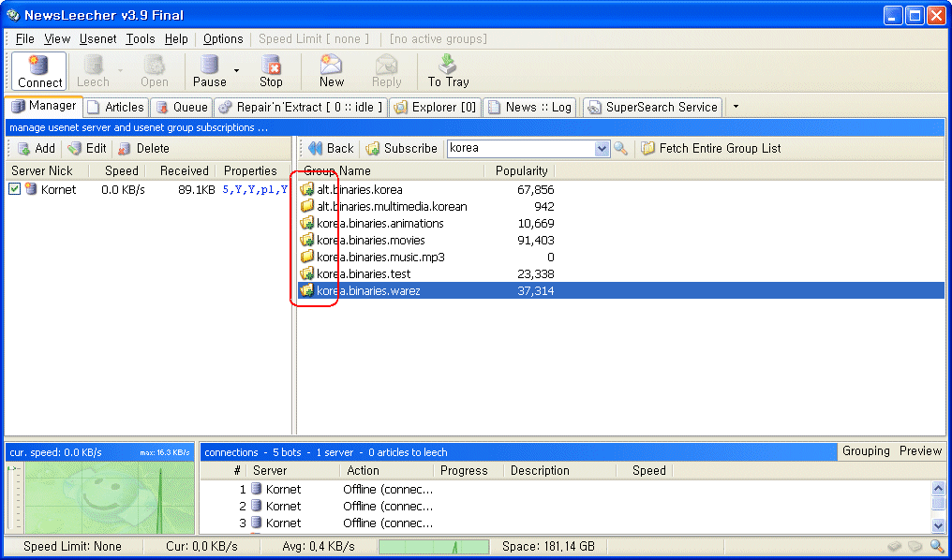Expand the korea search combo box dropdown
The image size is (952, 560).
[602, 148]
